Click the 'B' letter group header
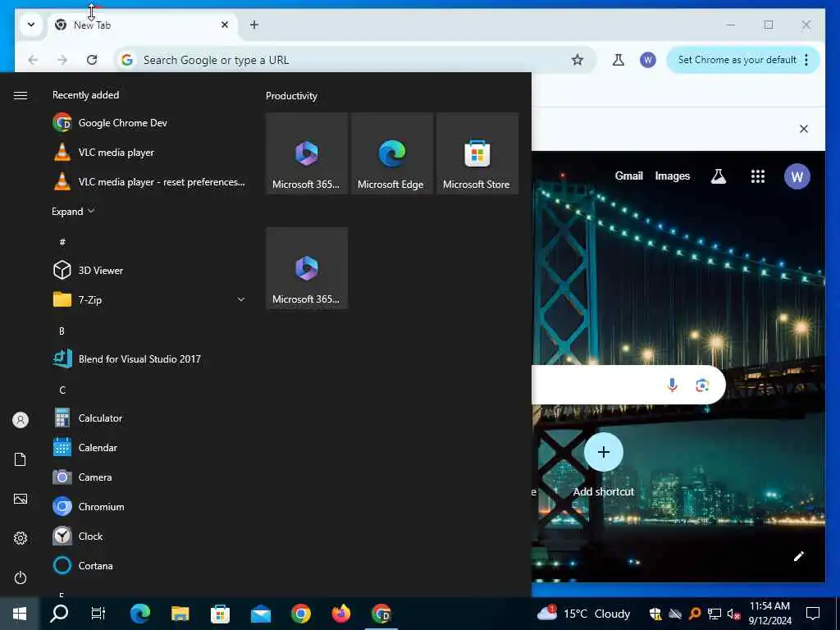Image resolution: width=840 pixels, height=630 pixels. (62, 331)
